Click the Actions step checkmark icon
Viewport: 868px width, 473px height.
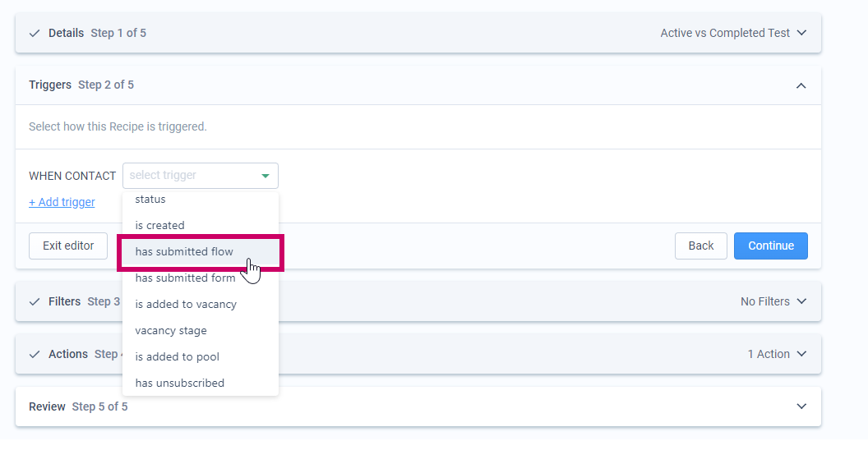35,354
